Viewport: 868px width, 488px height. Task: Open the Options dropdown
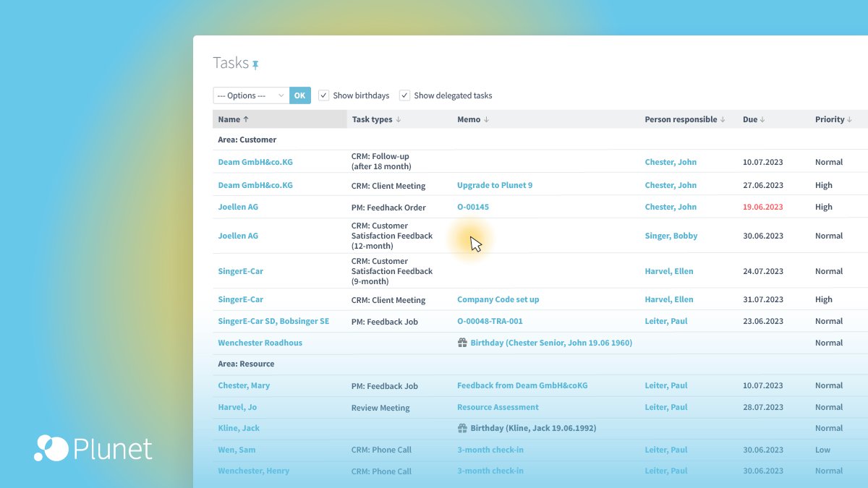(250, 95)
